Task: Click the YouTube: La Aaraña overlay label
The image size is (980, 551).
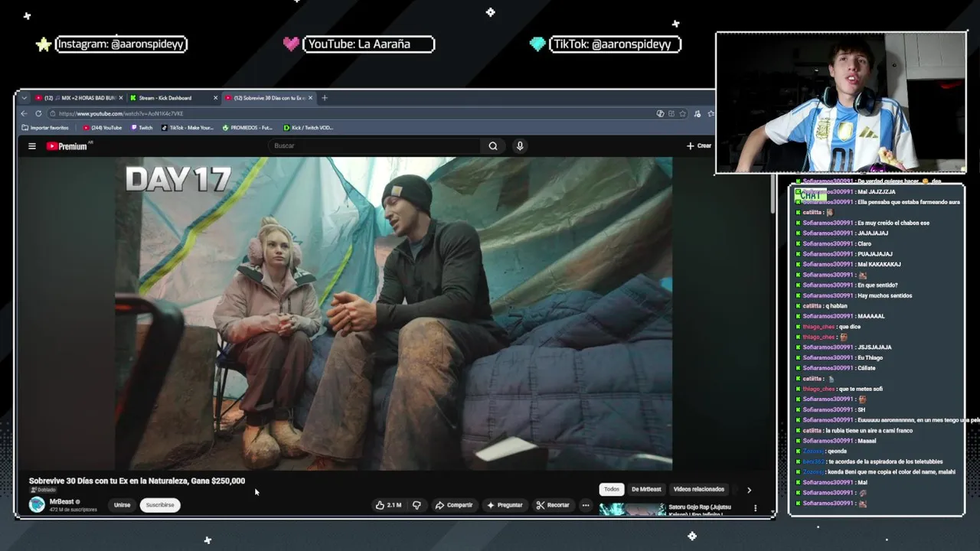Action: [x=368, y=44]
